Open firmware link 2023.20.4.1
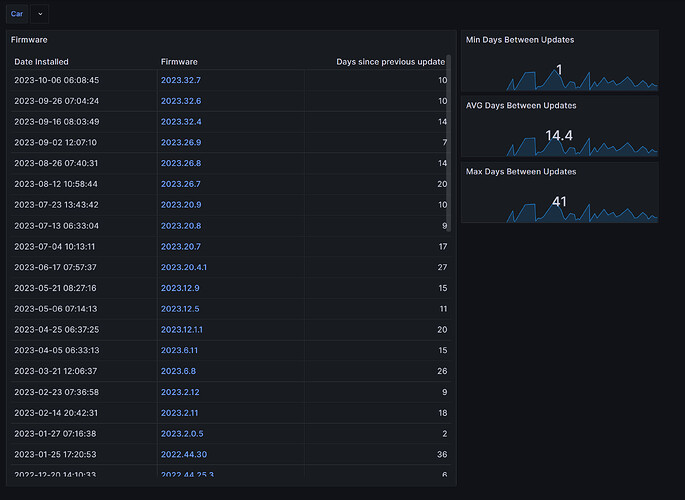The width and height of the screenshot is (685, 500). pos(183,267)
